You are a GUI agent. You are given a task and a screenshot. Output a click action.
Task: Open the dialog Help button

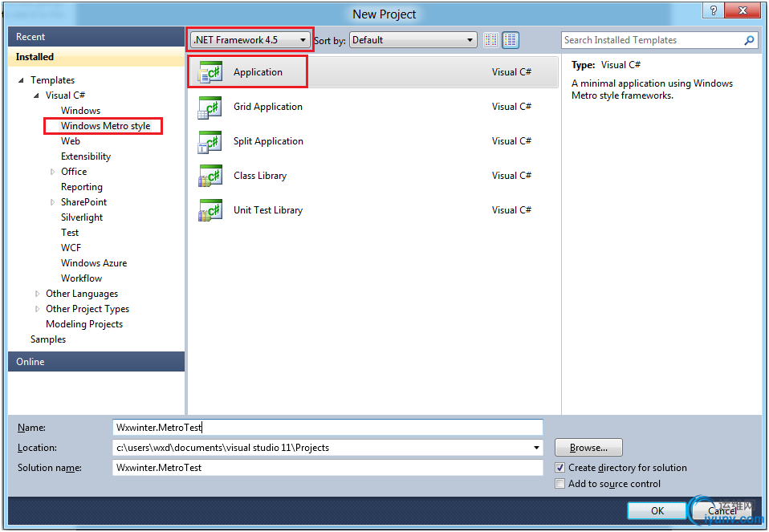pyautogui.click(x=713, y=10)
